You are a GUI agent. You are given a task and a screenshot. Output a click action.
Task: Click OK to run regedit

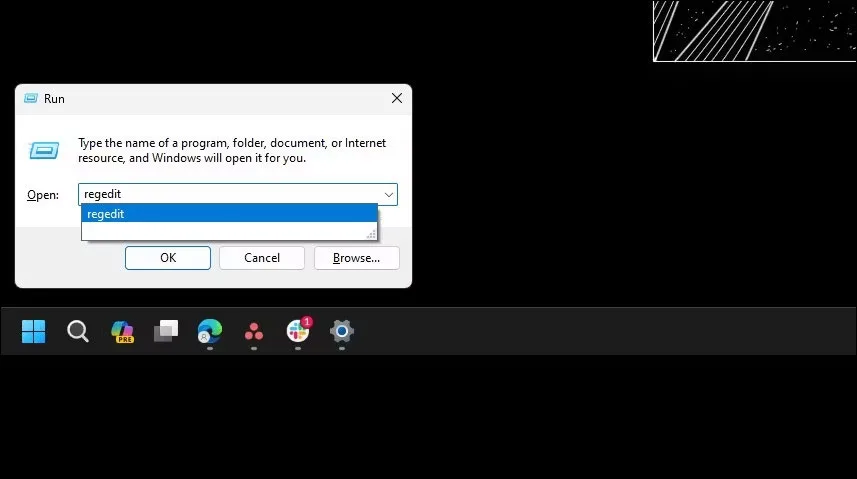[x=168, y=258]
